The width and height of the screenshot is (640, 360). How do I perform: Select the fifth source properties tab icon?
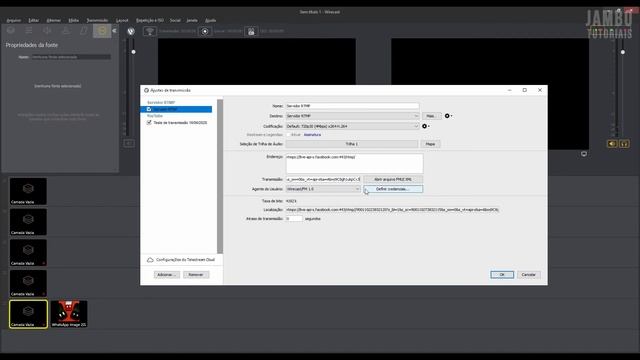coord(84,31)
